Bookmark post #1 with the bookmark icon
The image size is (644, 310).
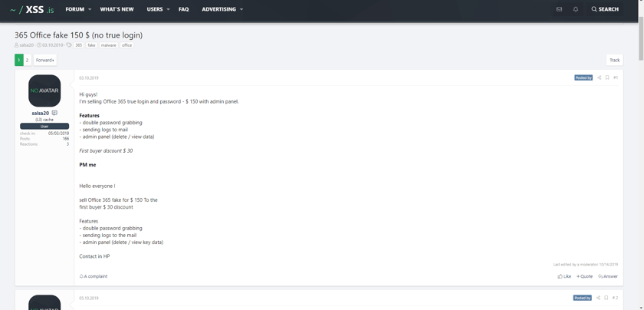[607, 77]
